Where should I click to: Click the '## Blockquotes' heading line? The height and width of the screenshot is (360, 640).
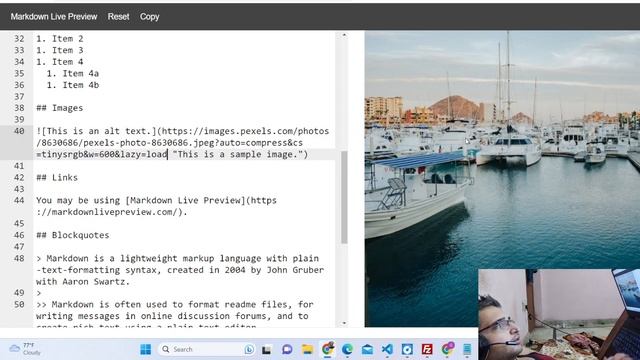73,236
